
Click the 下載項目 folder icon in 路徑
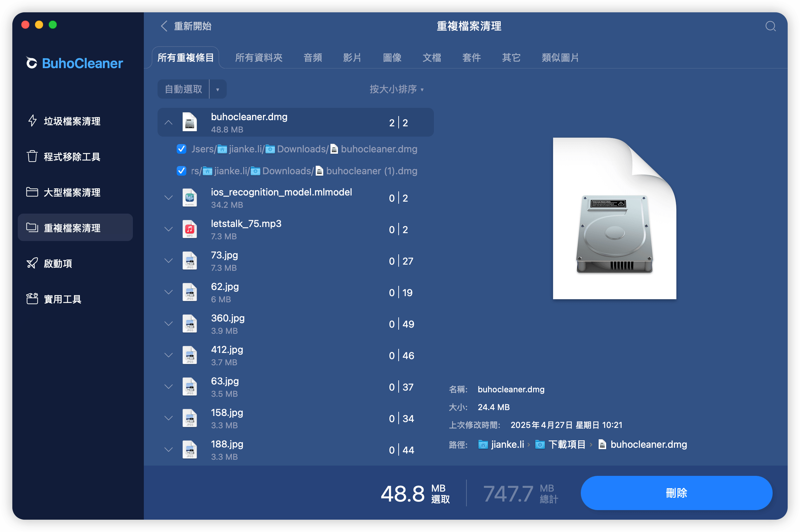tap(540, 445)
